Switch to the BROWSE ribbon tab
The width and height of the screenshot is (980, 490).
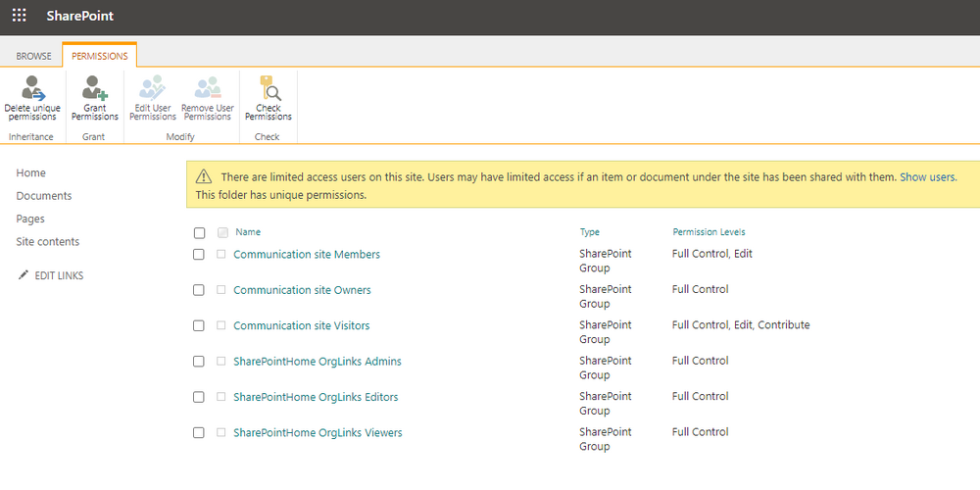coord(33,56)
